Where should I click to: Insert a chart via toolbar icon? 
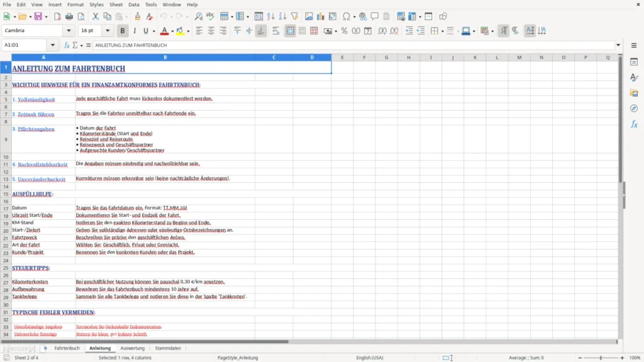tap(321, 16)
